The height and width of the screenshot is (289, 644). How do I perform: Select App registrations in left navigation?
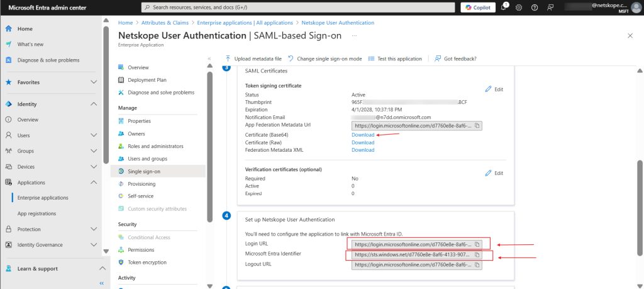pos(36,213)
